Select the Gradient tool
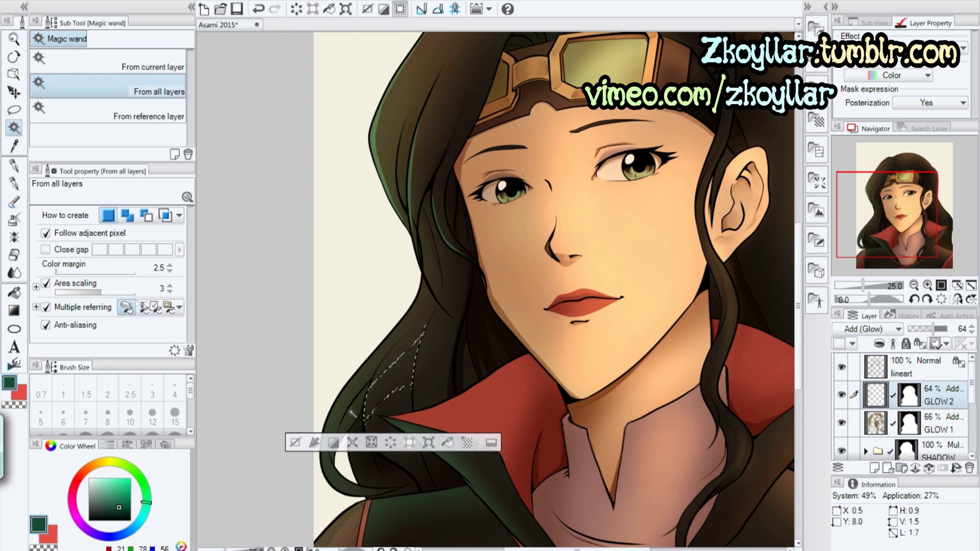Screen dimensions: 980x551 click(x=14, y=311)
